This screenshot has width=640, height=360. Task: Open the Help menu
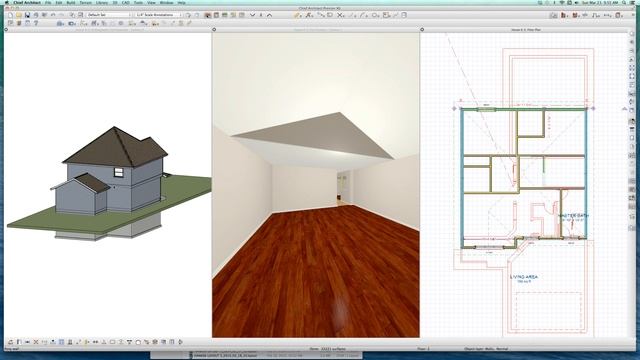coord(182,3)
